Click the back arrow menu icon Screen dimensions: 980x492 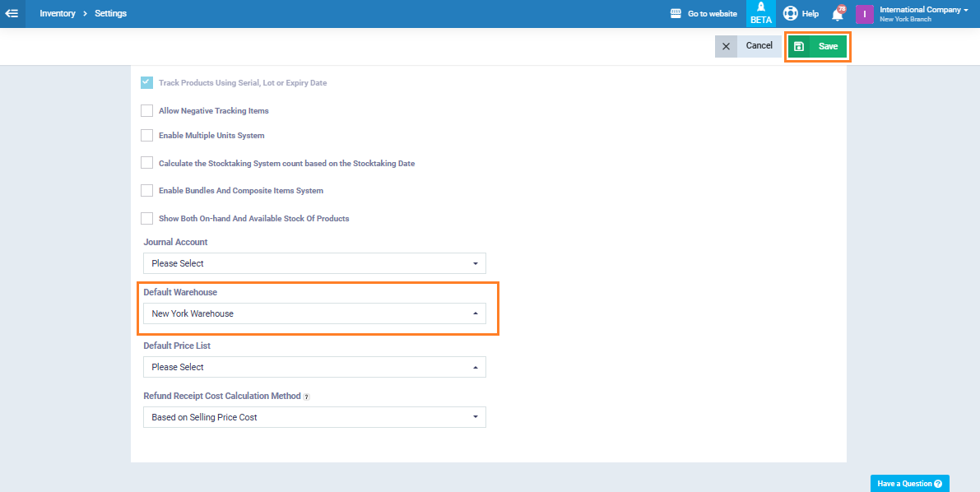12,13
